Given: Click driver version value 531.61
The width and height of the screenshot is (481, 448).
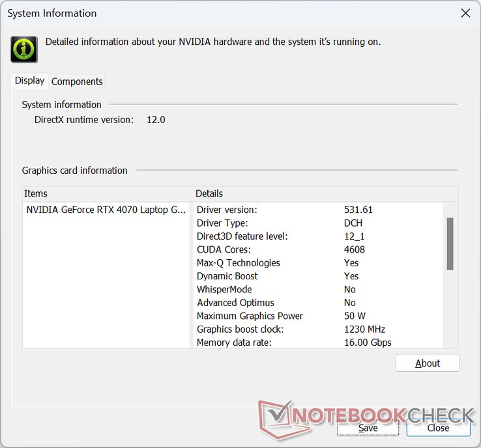Looking at the screenshot, I should coord(358,210).
